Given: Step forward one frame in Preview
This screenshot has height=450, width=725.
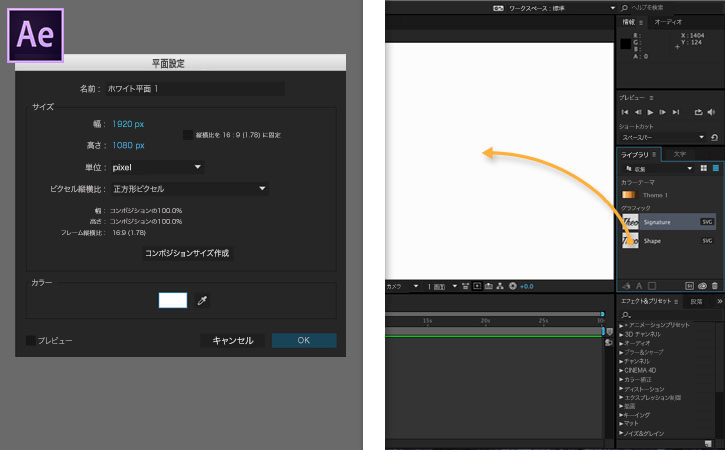Looking at the screenshot, I should pyautogui.click(x=663, y=112).
